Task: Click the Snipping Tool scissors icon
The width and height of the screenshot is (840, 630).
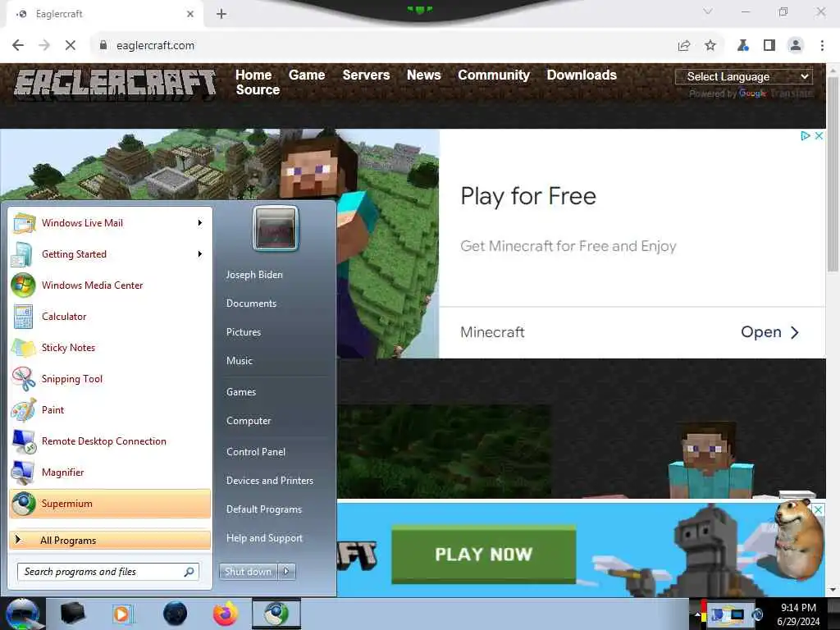Action: point(24,379)
